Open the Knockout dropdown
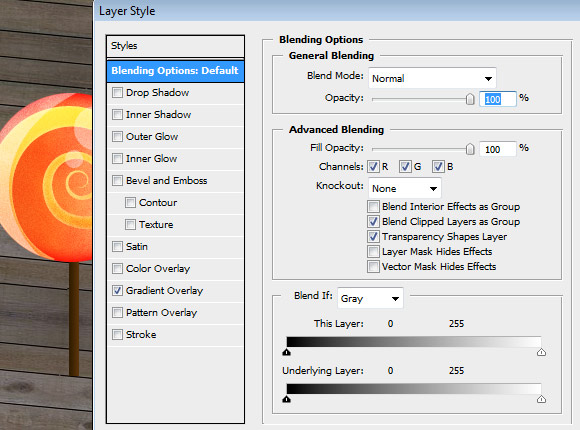Screen dimensions: 580x430 click(x=405, y=189)
